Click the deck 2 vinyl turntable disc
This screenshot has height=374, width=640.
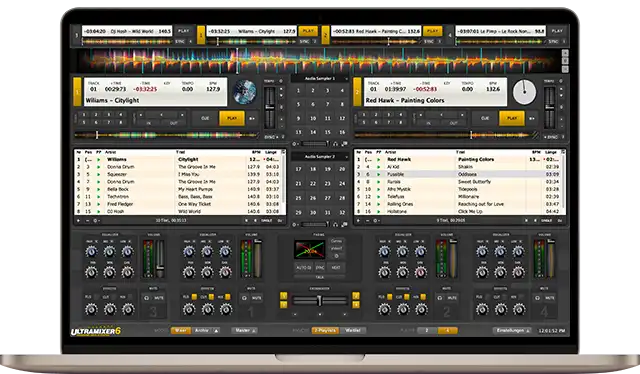(x=524, y=92)
